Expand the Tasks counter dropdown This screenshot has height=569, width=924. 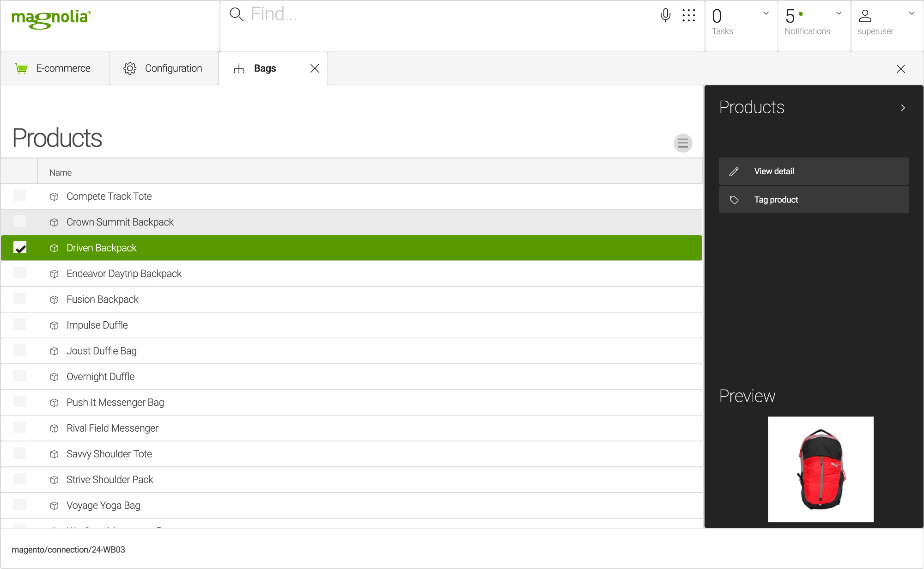click(x=765, y=14)
